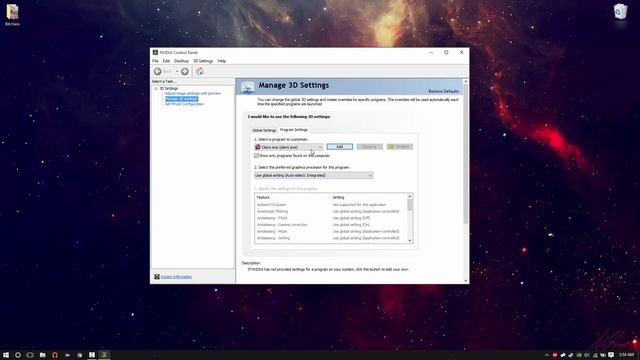The height and width of the screenshot is (360, 640).
Task: Click the orange headphones taskbar icon
Action: click(55, 355)
